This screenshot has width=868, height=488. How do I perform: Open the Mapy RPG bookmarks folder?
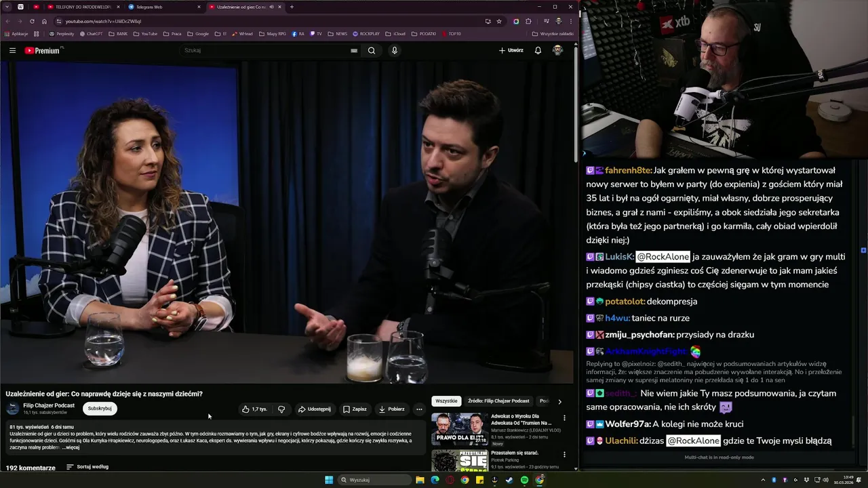(x=273, y=33)
